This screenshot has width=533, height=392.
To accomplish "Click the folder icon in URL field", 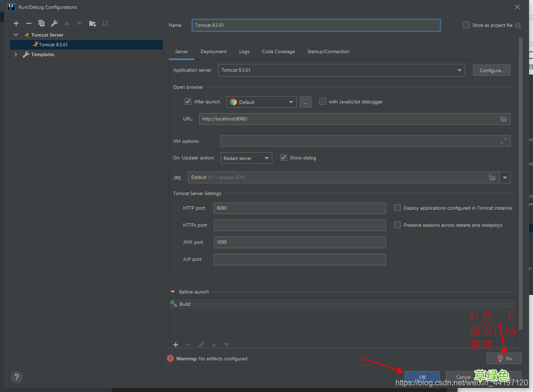I will (504, 119).
